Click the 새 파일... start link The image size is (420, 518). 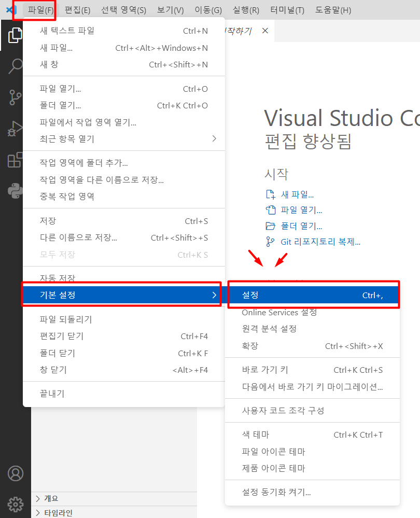coord(297,194)
